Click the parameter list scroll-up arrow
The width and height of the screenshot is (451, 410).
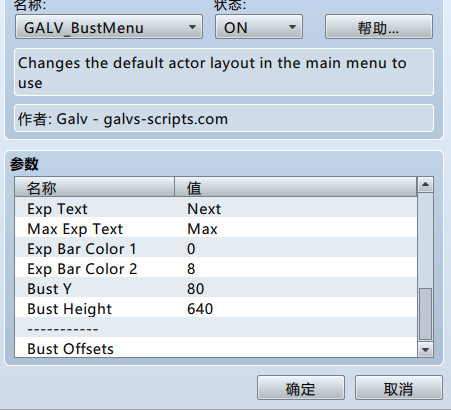[x=425, y=185]
